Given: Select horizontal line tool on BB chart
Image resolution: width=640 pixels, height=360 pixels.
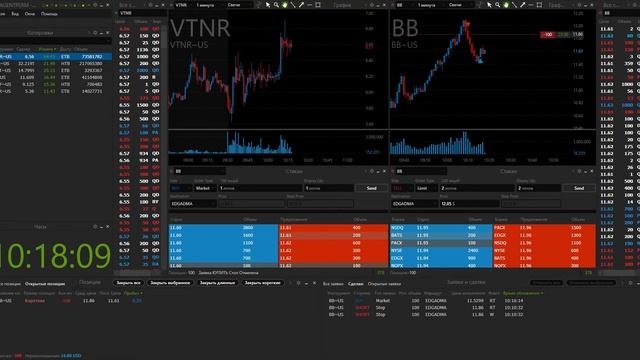Looking at the screenshot, I should pos(531,5).
